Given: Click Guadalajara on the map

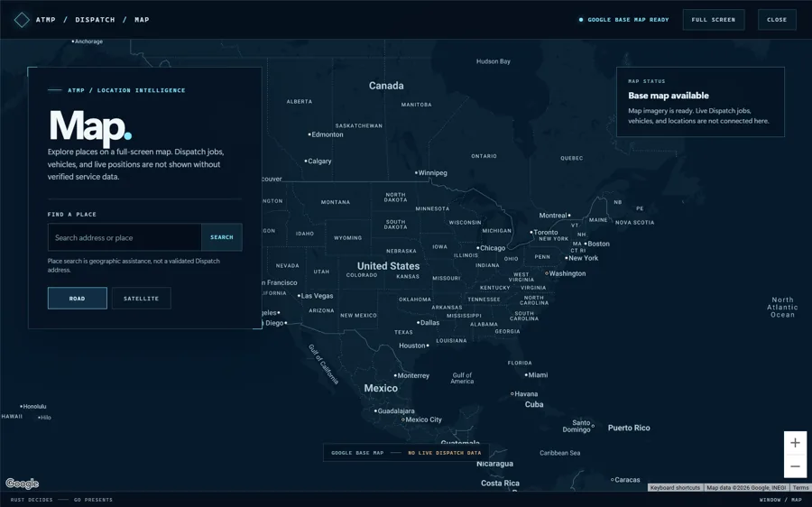Looking at the screenshot, I should click(394, 411).
